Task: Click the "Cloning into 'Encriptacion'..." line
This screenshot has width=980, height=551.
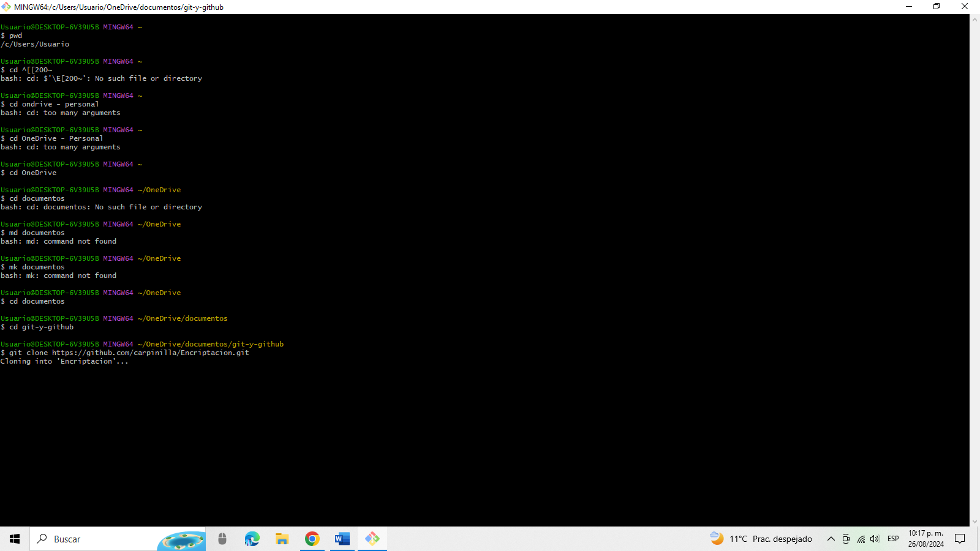Action: point(64,361)
